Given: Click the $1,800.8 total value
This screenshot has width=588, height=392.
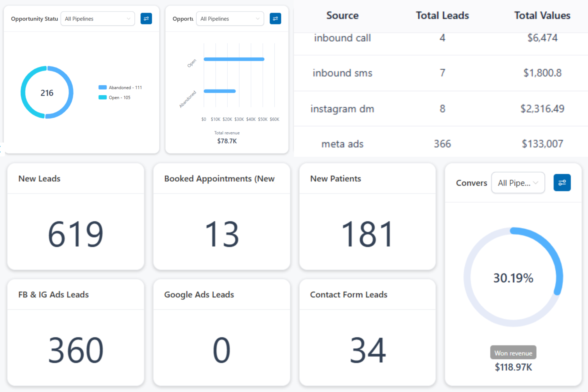Looking at the screenshot, I should click(542, 73).
